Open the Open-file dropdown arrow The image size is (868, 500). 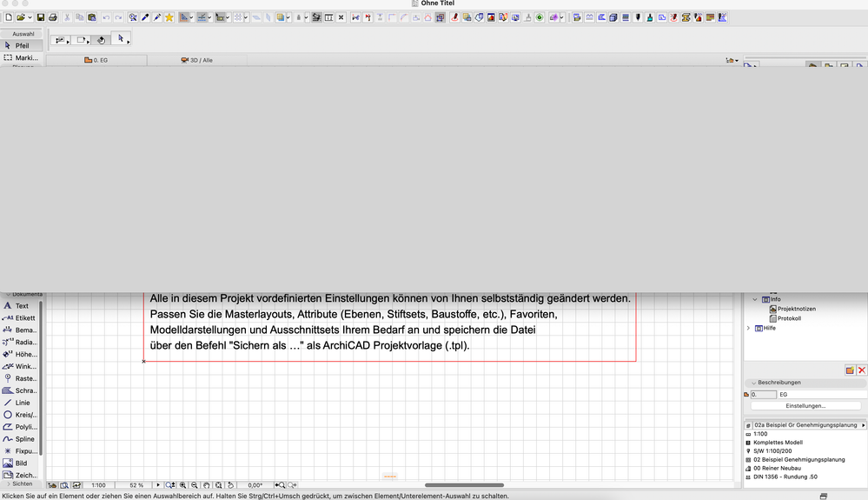(x=30, y=17)
